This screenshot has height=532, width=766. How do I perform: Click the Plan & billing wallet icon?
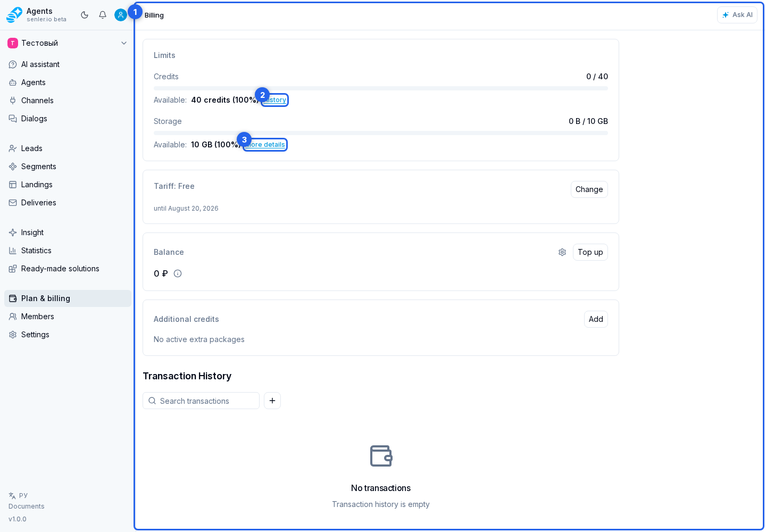(x=13, y=298)
